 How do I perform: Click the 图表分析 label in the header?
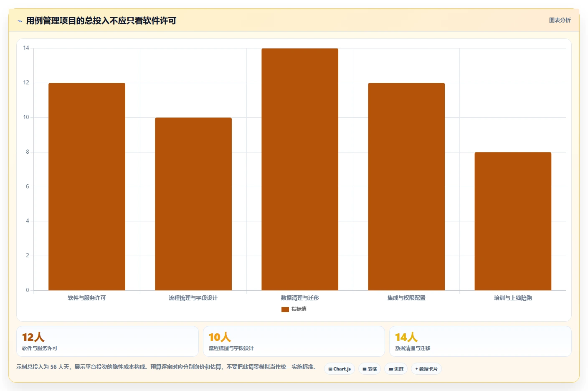[x=560, y=20]
